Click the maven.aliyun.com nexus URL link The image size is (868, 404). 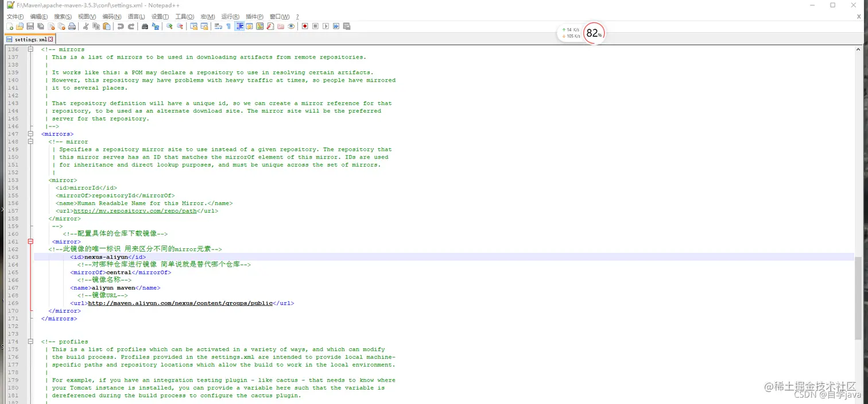[180, 303]
